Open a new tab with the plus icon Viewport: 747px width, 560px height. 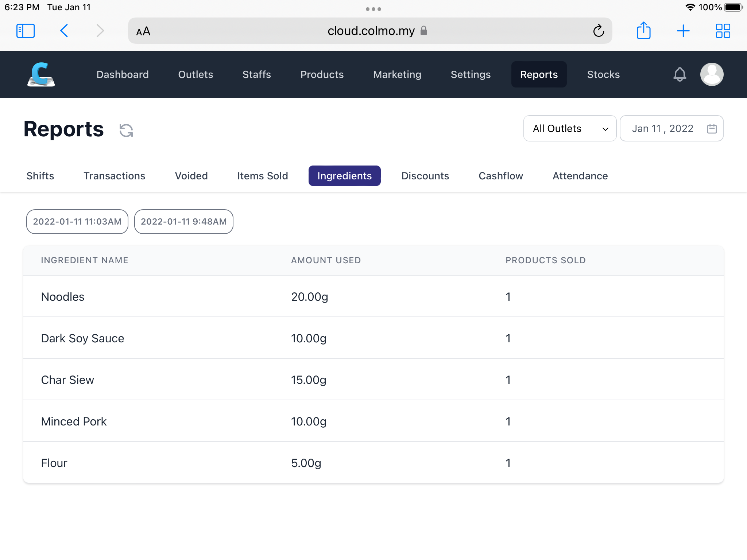(x=683, y=31)
